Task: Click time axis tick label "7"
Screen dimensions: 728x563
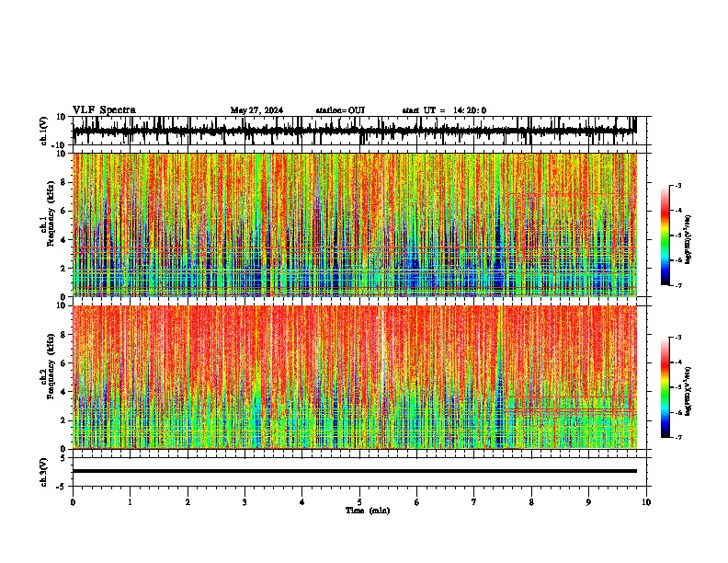Action: (x=474, y=502)
